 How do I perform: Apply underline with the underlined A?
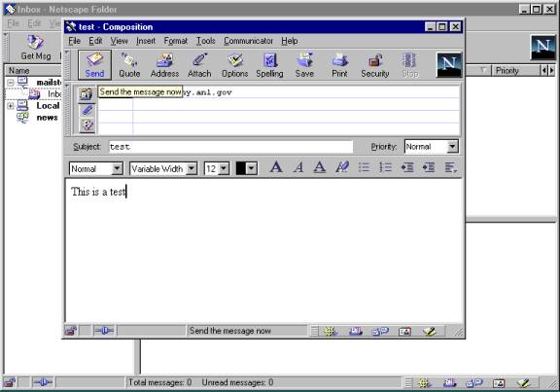320,167
